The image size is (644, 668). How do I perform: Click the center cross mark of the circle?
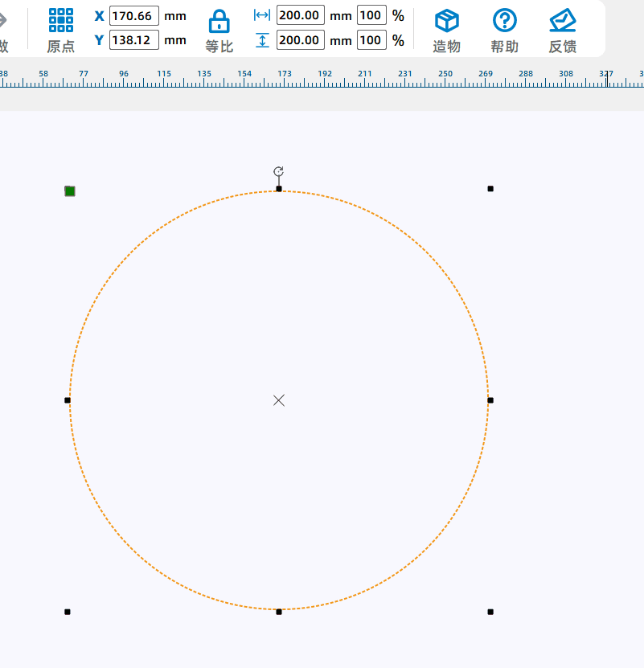[x=279, y=400]
